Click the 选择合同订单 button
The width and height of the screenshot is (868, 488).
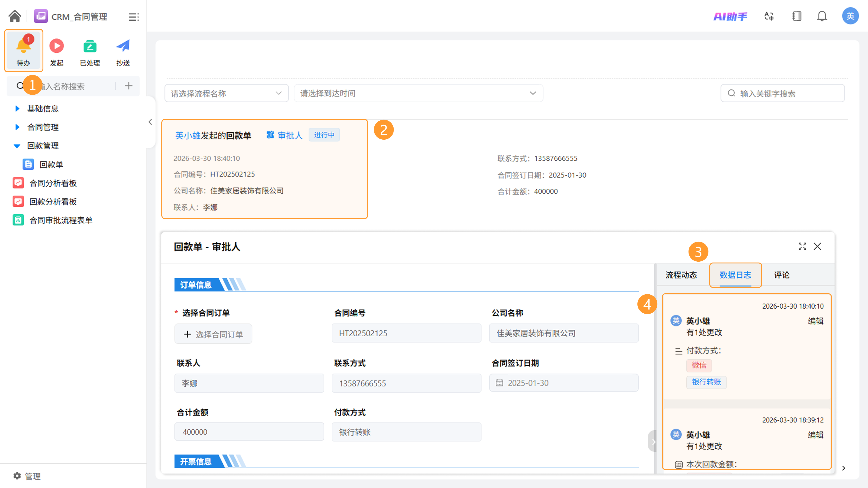213,334
